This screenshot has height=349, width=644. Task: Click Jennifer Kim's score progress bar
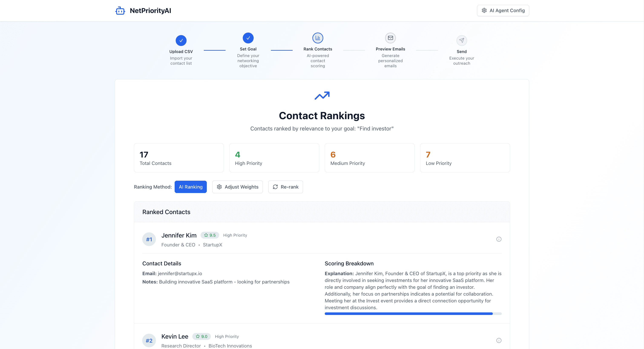click(413, 313)
